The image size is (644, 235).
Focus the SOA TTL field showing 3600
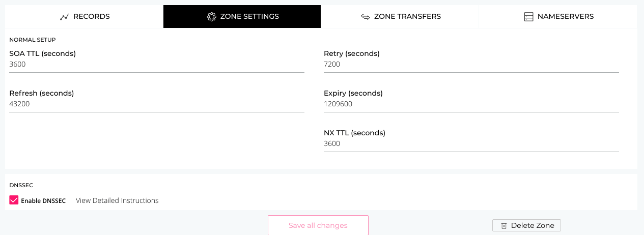[x=157, y=65]
